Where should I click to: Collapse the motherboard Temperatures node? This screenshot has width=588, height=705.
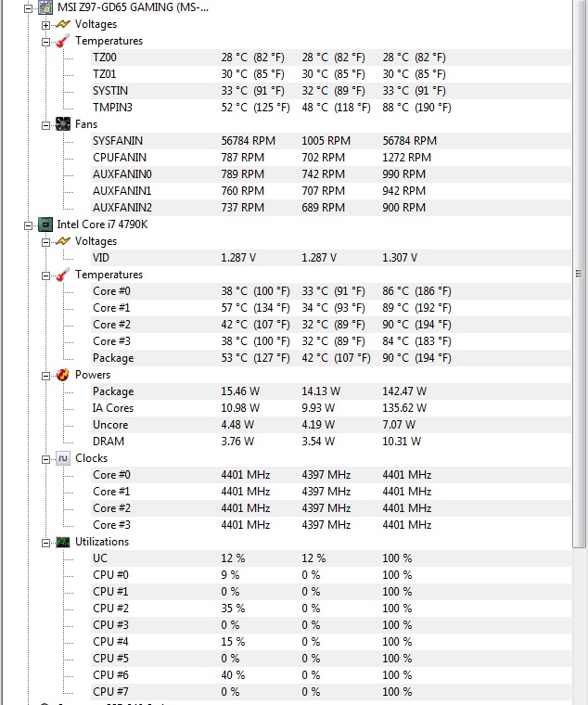tap(45, 42)
